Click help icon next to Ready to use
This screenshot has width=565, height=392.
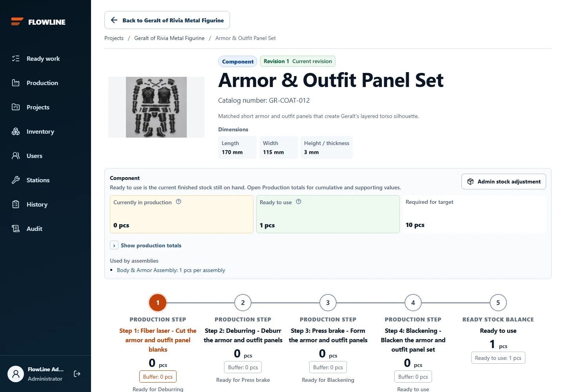click(299, 201)
